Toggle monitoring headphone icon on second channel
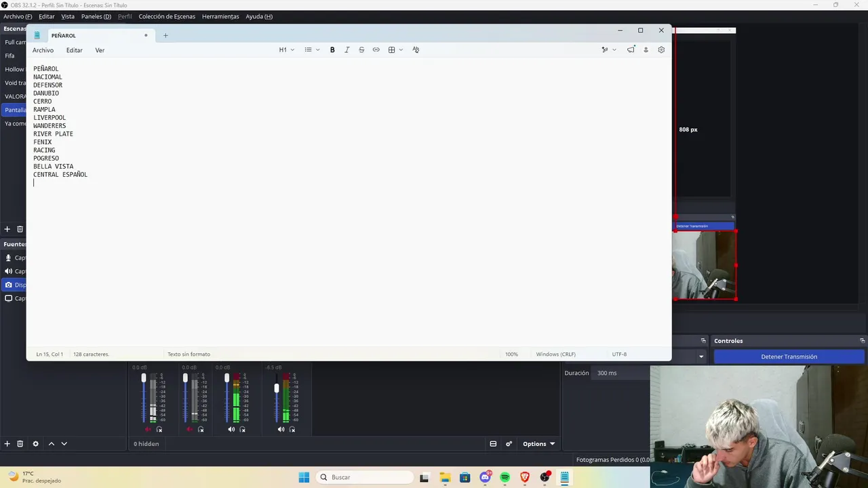Viewport: 868px width, 488px height. [201, 429]
